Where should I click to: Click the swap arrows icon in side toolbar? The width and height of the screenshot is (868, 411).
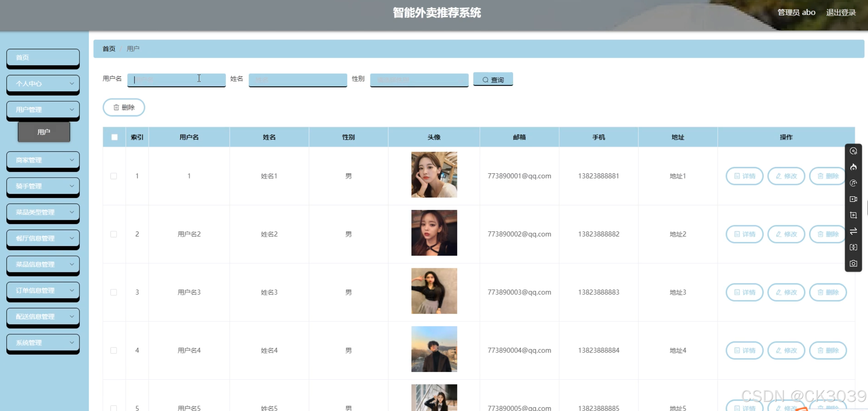(x=853, y=231)
